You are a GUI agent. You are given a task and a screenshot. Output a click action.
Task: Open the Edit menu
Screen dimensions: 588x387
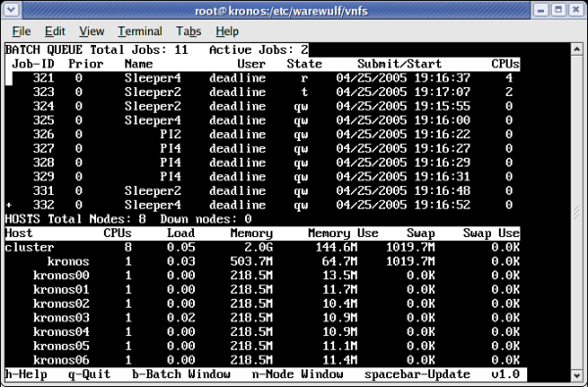[x=55, y=31]
